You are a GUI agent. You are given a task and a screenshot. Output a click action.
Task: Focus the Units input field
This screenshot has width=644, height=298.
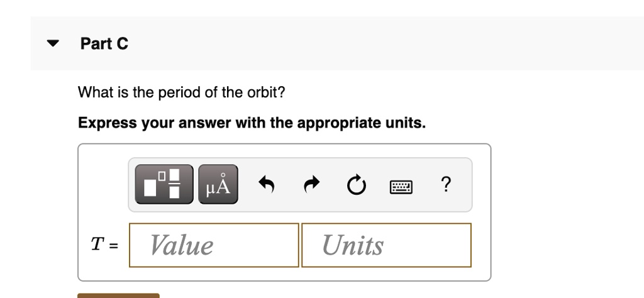387,245
